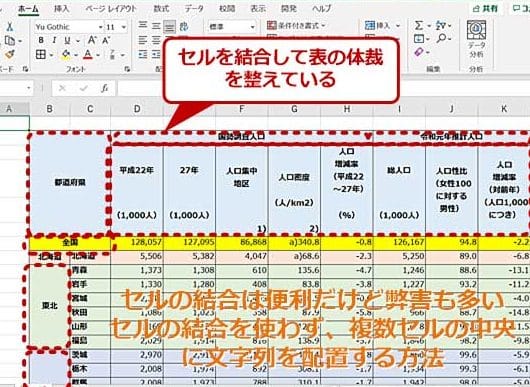Open the 数式 tab

point(161,9)
